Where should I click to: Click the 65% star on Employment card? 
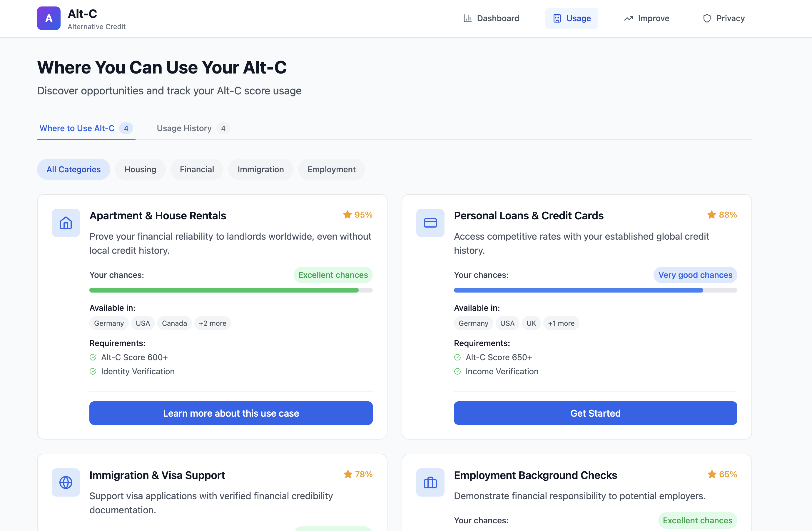(712, 474)
